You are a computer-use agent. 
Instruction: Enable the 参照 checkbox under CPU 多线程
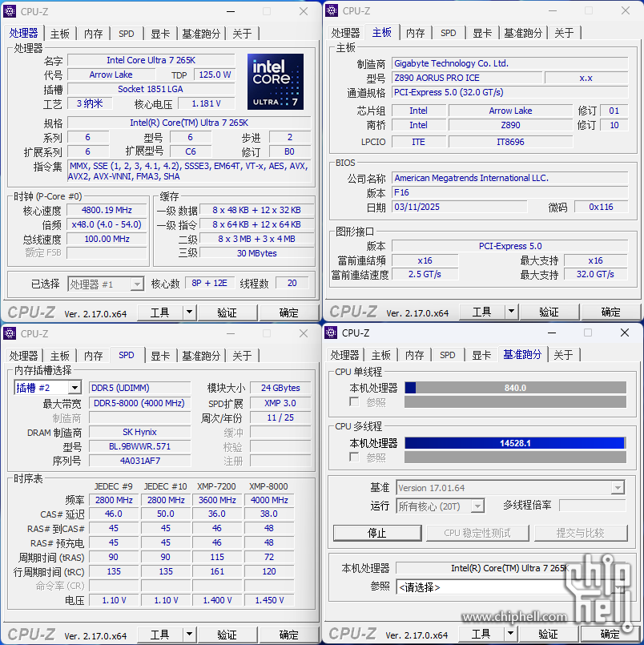coord(355,458)
